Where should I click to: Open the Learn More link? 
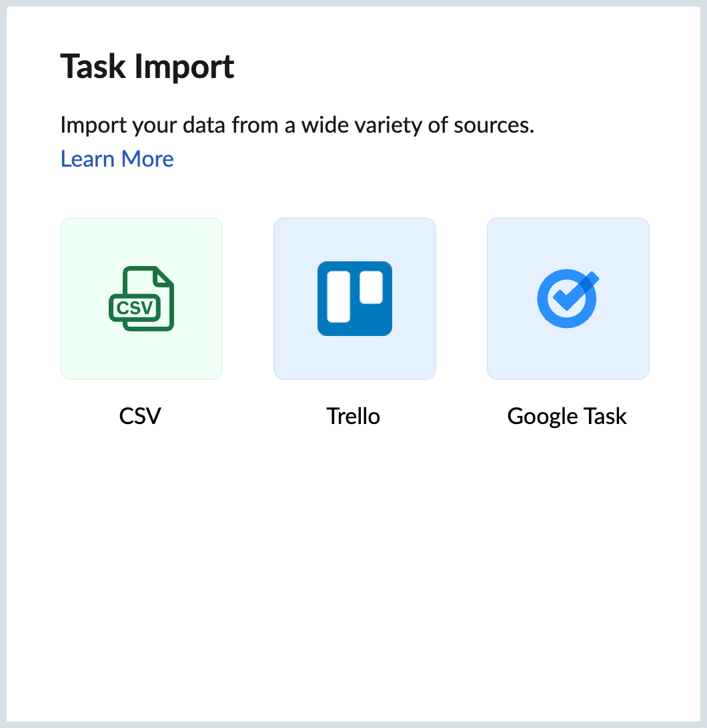tap(117, 159)
